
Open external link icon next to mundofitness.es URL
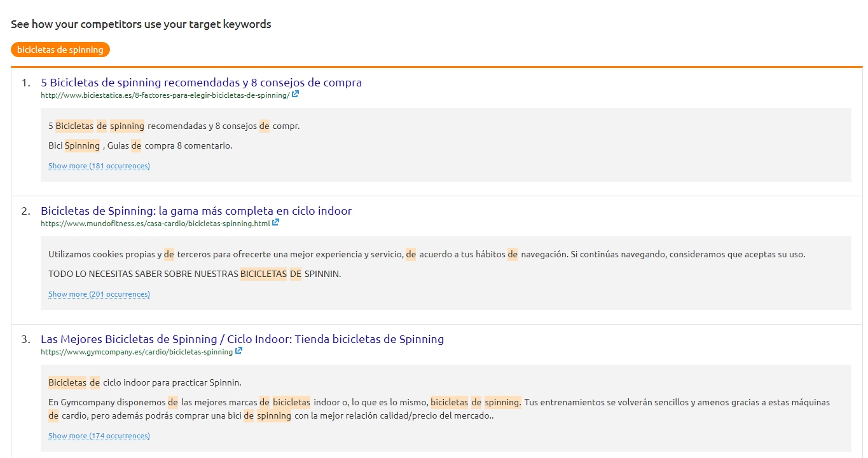pos(276,223)
